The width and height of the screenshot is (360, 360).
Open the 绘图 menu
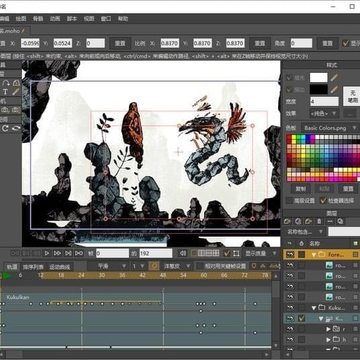[22, 19]
